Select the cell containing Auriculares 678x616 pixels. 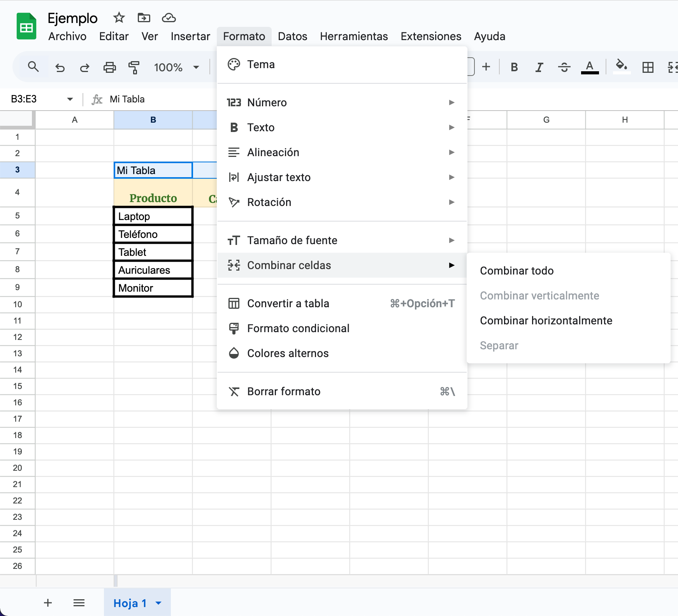coord(153,270)
